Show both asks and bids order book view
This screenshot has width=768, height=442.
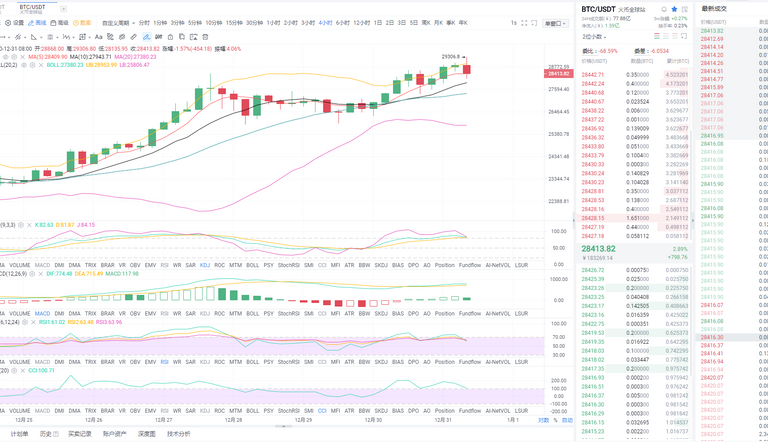point(657,36)
